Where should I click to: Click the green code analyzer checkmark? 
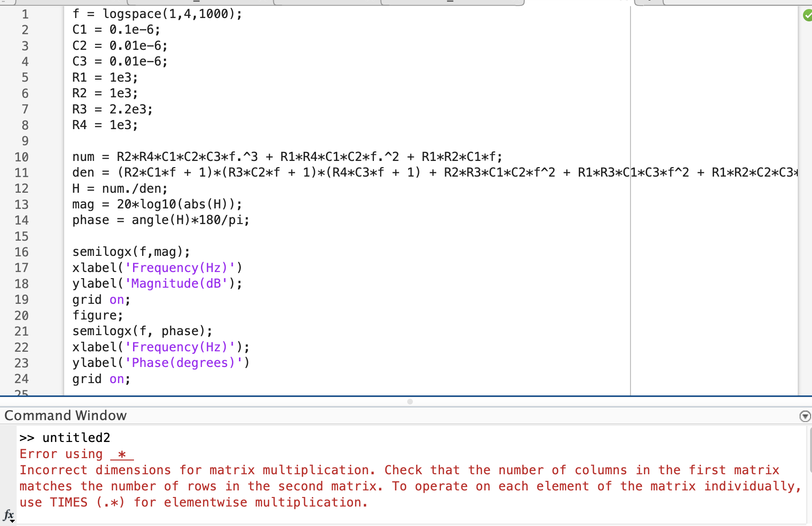808,15
